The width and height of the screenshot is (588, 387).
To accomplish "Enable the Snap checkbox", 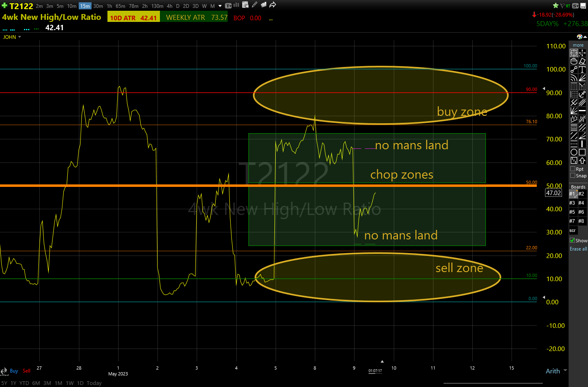I will coord(573,176).
